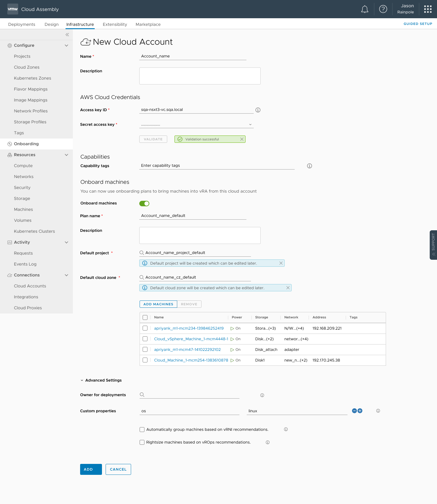Collapse the Connections sidebar section
Screen dimensions: 437x504
pyautogui.click(x=66, y=275)
